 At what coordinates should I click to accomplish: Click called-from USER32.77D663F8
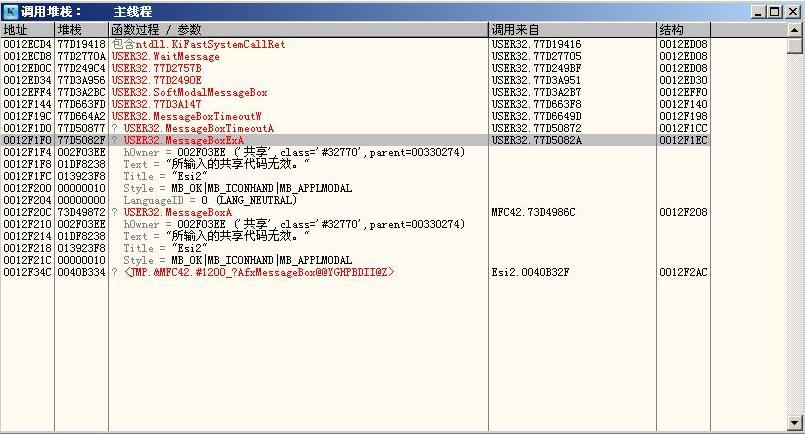click(536, 104)
